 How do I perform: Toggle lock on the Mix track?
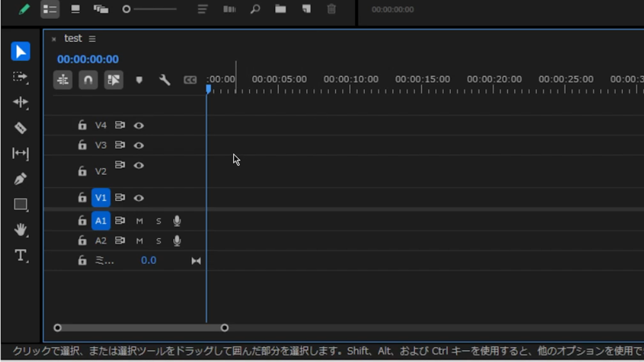[x=82, y=260]
